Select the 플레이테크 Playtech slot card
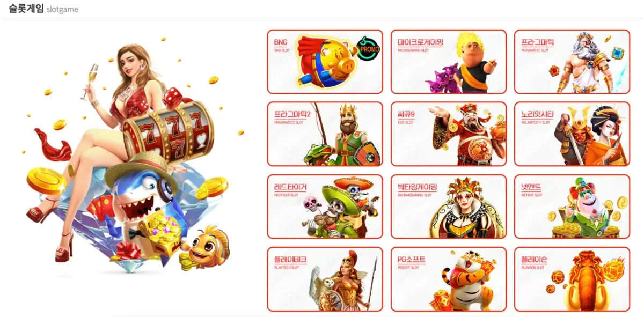The height and width of the screenshot is (317, 644). 325,279
